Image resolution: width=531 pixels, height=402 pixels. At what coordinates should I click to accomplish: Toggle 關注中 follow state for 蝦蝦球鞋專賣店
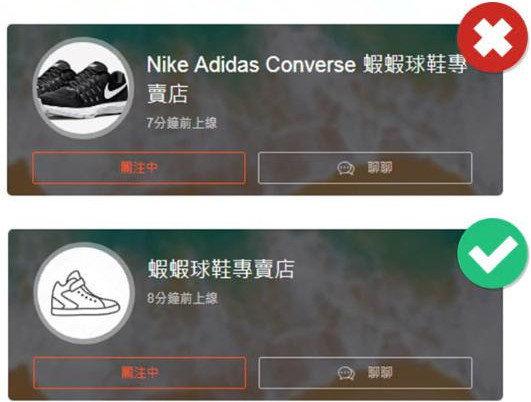(139, 372)
